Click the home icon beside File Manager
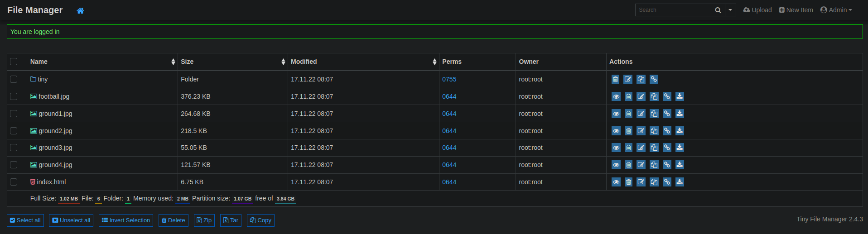 [x=80, y=10]
